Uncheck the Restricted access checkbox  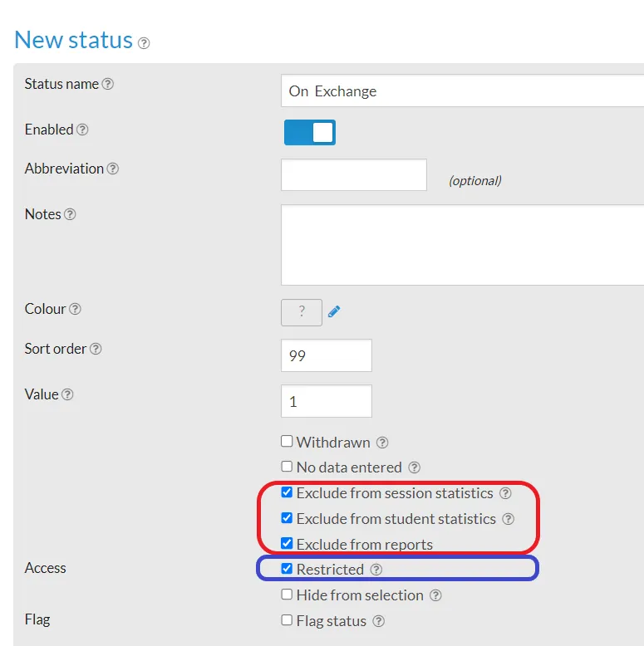[x=287, y=569]
